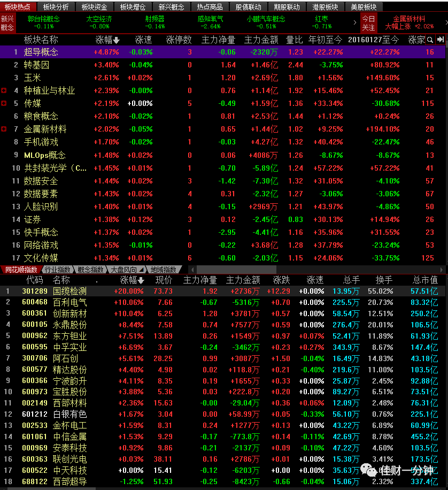Open the 美股板块 tab
The height and width of the screenshot is (490, 448).
[x=364, y=7]
